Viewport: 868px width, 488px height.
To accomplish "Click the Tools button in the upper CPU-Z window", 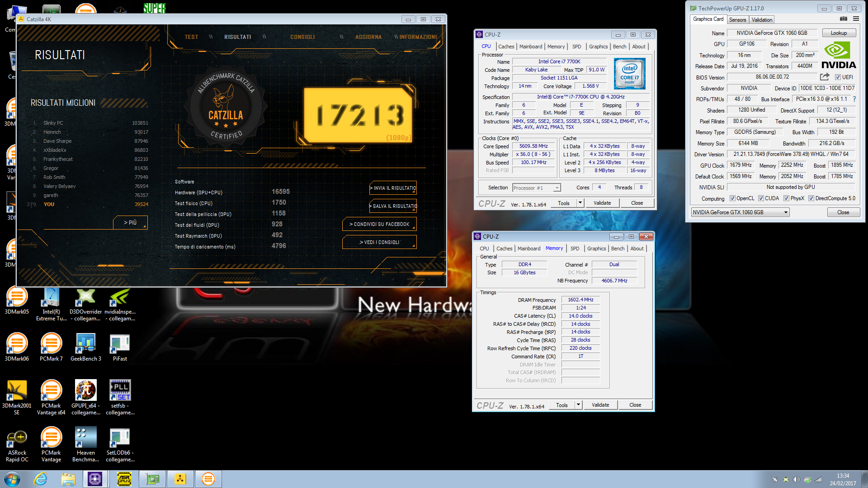I will pos(563,203).
